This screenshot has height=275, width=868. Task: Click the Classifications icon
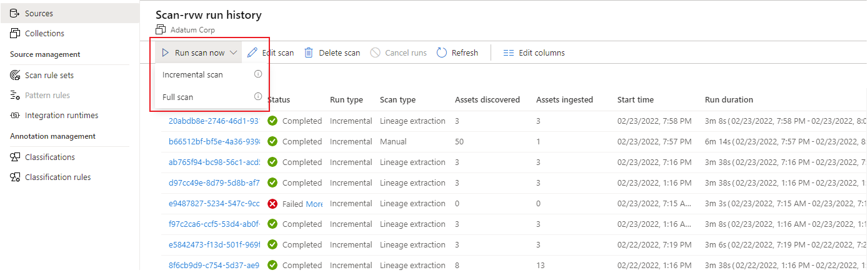[15, 157]
